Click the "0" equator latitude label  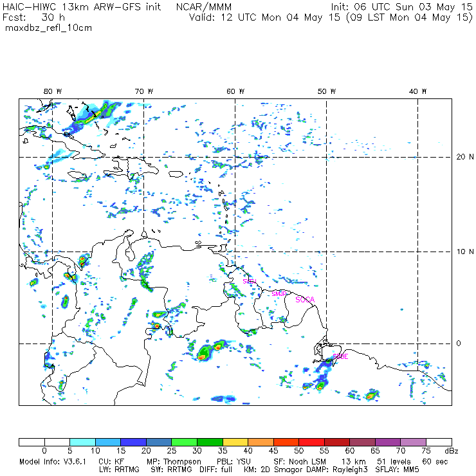point(459,343)
